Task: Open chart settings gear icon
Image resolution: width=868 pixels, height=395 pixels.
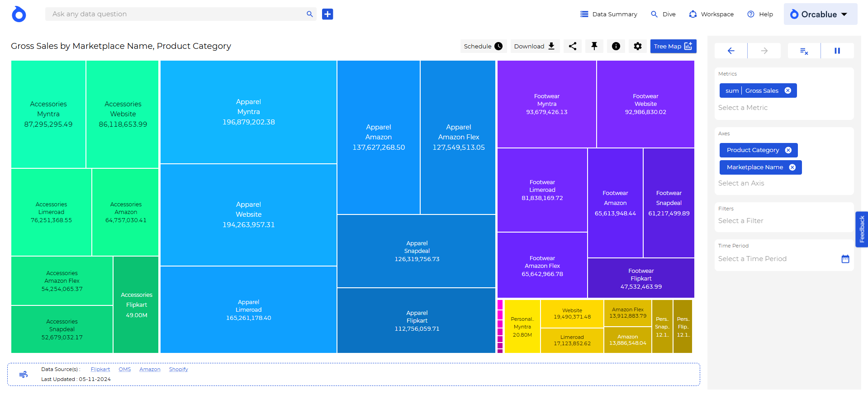Action: click(x=638, y=46)
